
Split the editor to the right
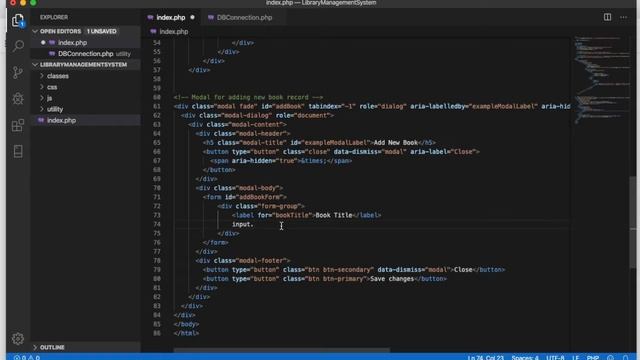click(x=607, y=17)
